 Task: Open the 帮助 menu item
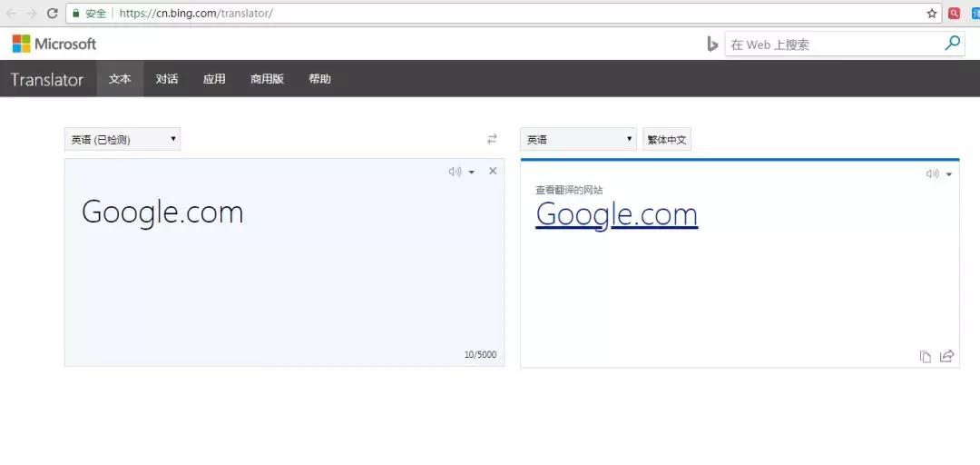click(319, 79)
